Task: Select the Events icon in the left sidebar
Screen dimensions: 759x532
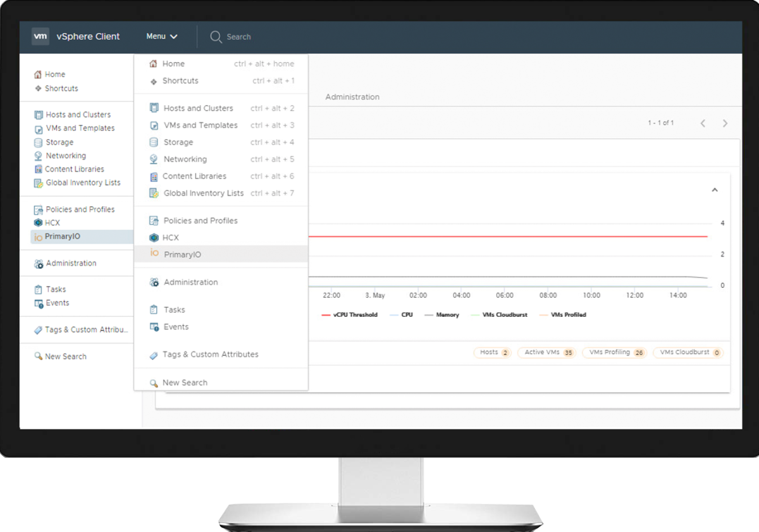Action: pyautogui.click(x=39, y=304)
